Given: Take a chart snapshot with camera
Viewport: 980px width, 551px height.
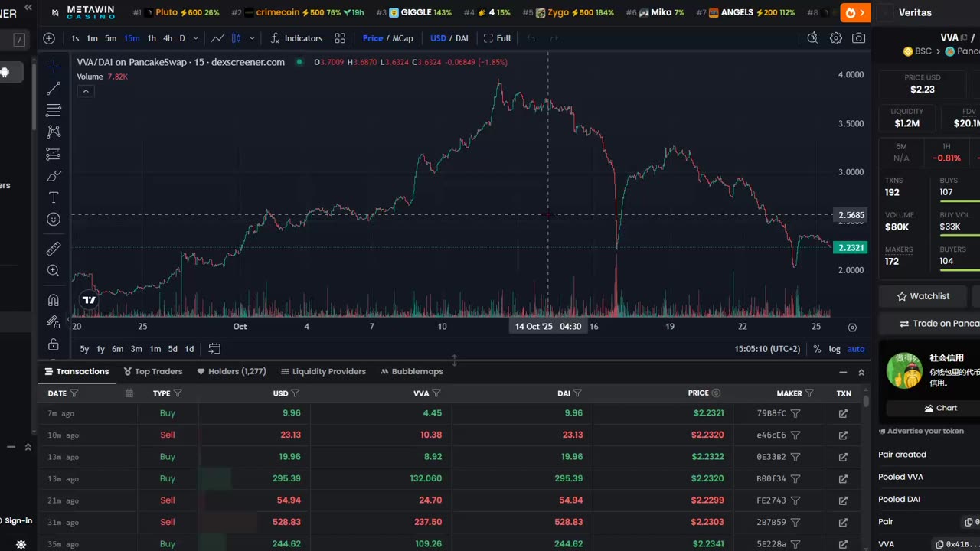Looking at the screenshot, I should pyautogui.click(x=859, y=38).
